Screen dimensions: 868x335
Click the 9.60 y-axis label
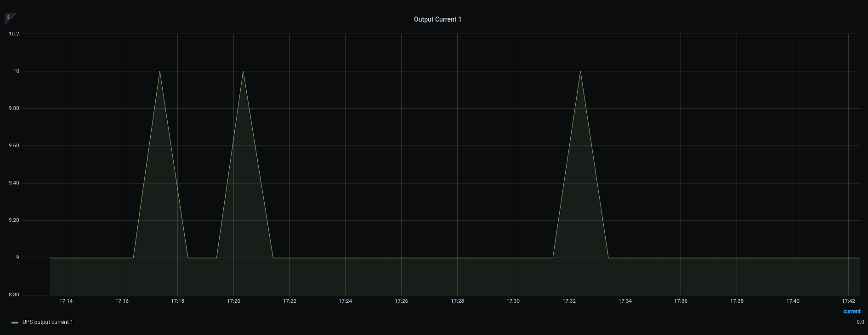(14, 146)
